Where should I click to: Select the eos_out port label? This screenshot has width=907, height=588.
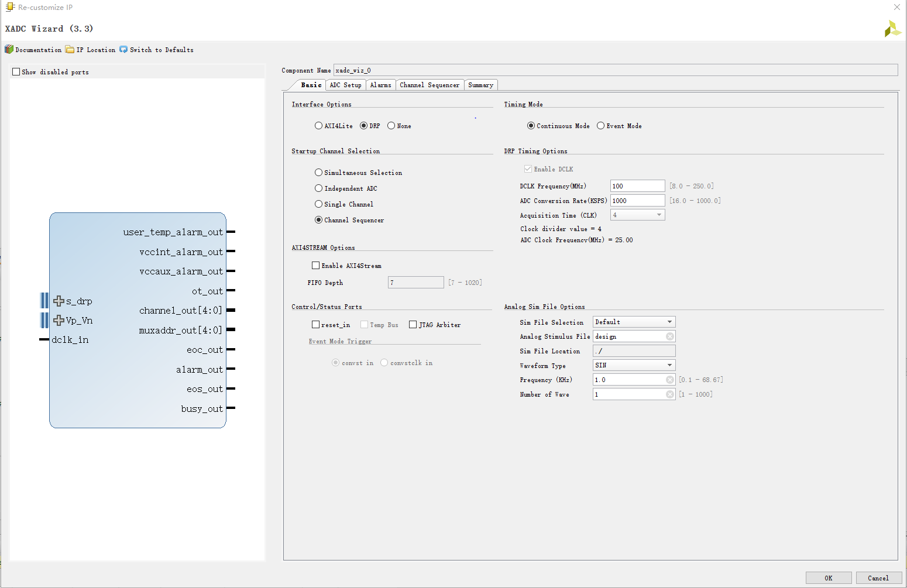pos(205,389)
